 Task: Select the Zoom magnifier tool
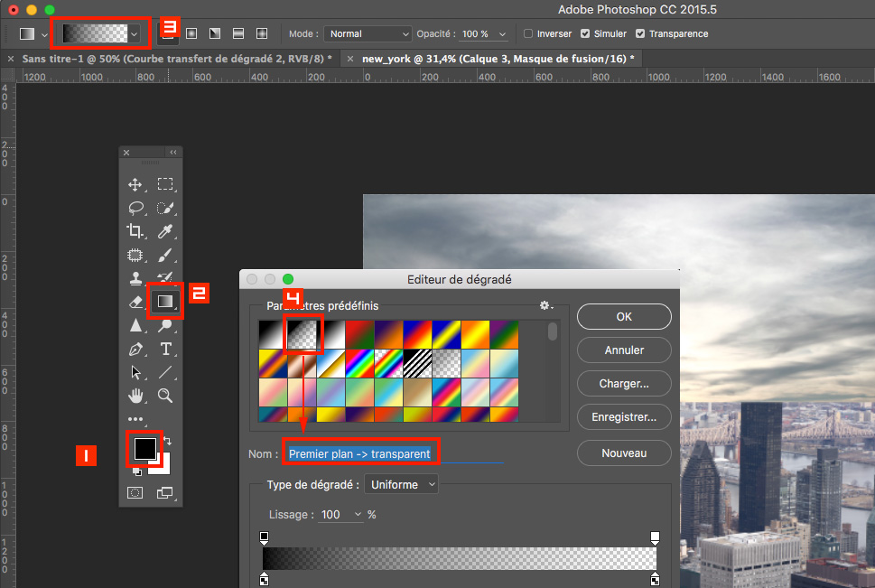[x=165, y=396]
